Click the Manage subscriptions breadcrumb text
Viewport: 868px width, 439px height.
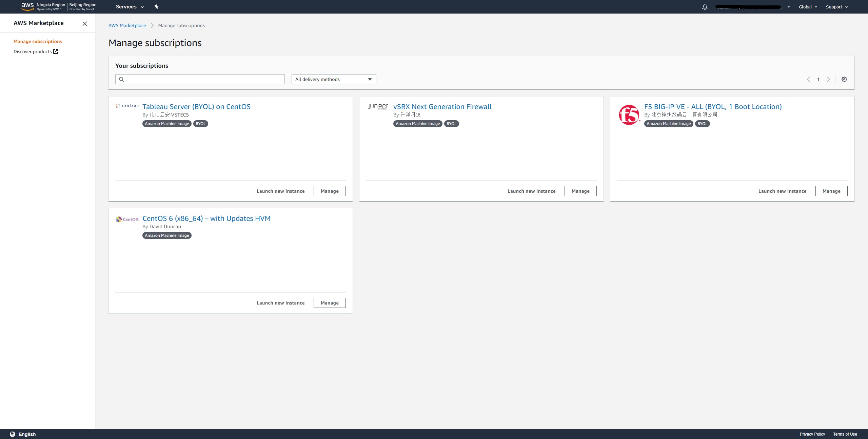pyautogui.click(x=181, y=25)
